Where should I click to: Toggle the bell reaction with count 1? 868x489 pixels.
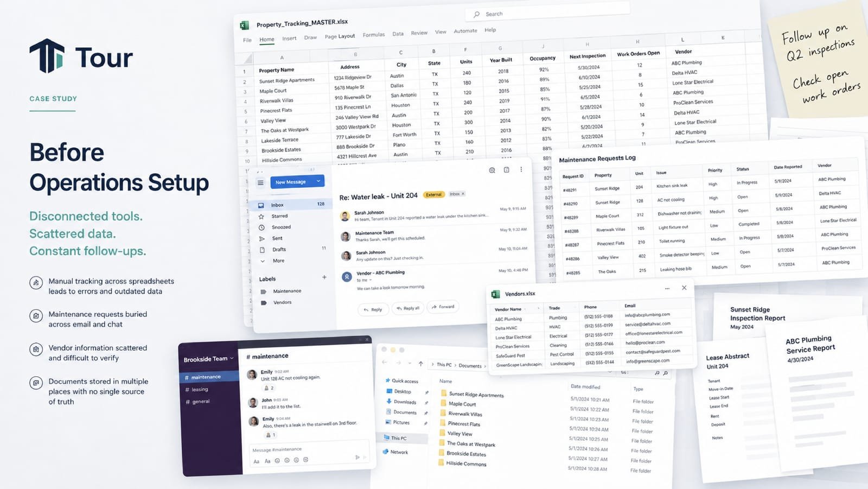270,435
